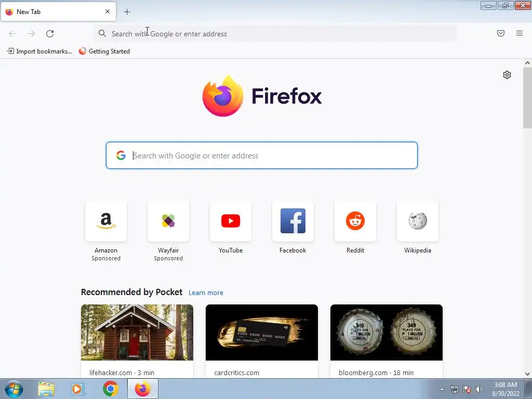Screen dimensions: 532x399
Task: Open the new tab personalize gear icon
Action: pyautogui.click(x=507, y=75)
